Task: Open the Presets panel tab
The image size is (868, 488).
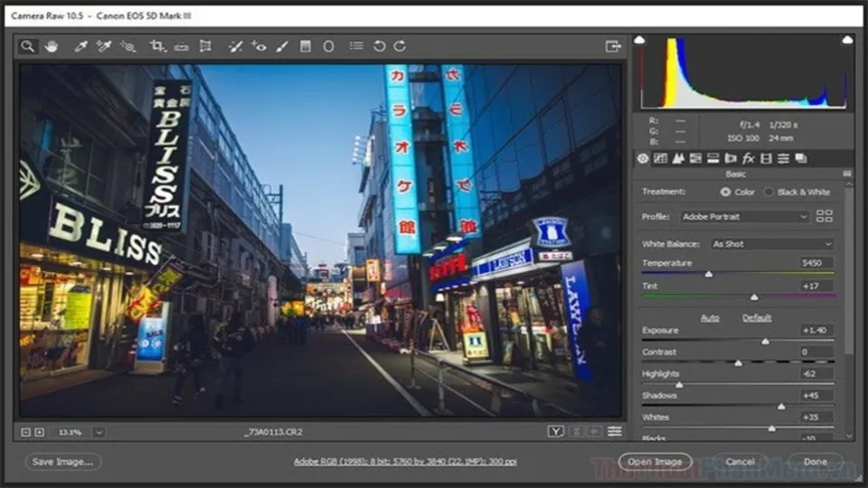Action: [x=783, y=159]
